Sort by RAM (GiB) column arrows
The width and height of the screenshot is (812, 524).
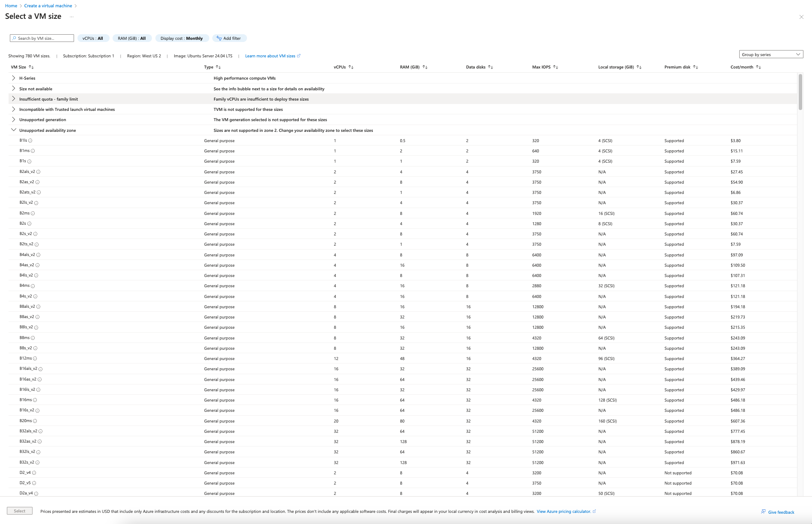pos(425,67)
